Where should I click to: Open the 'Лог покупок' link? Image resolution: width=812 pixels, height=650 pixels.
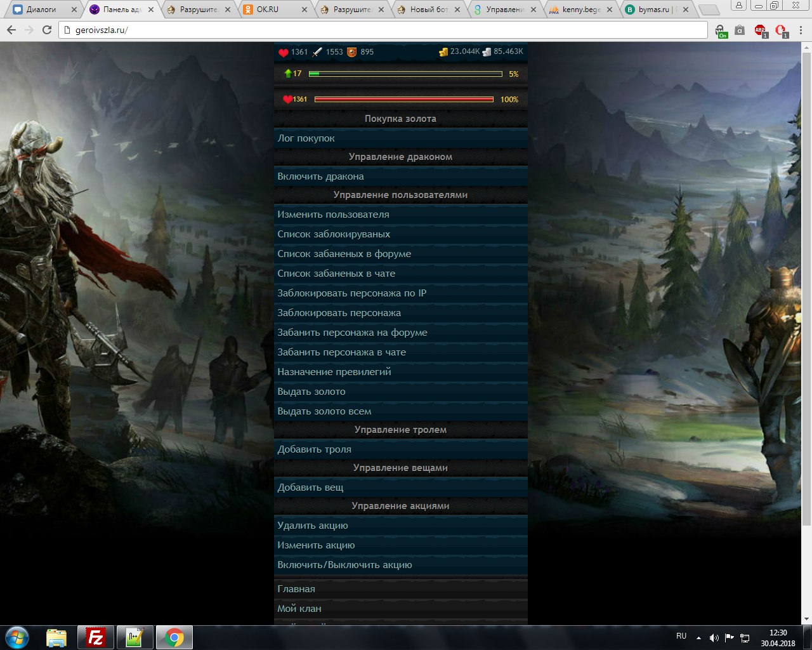click(306, 138)
